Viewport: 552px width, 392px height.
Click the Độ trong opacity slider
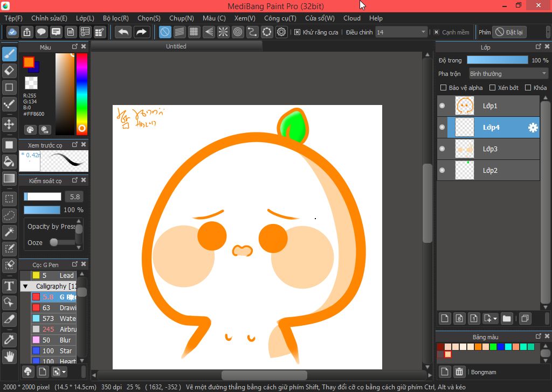click(497, 60)
